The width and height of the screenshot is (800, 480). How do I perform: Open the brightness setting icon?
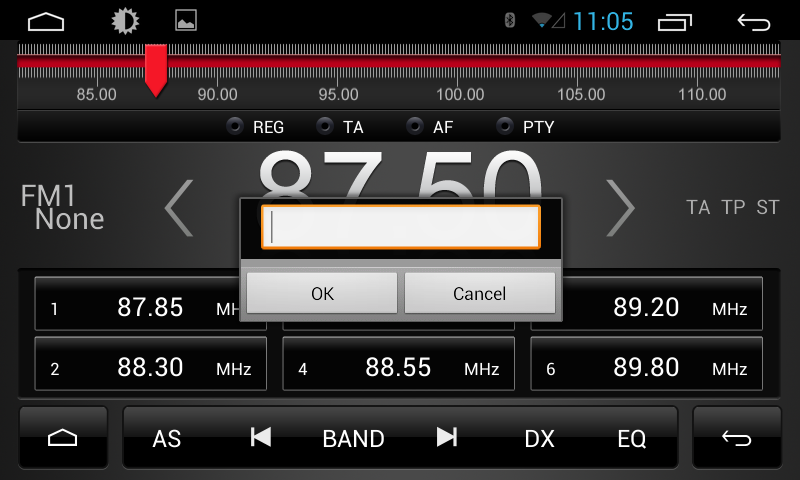(125, 21)
